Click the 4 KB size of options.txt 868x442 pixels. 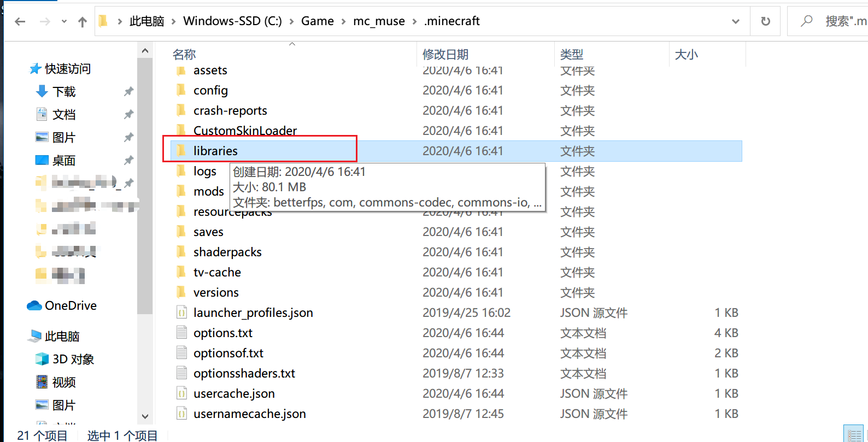point(726,333)
